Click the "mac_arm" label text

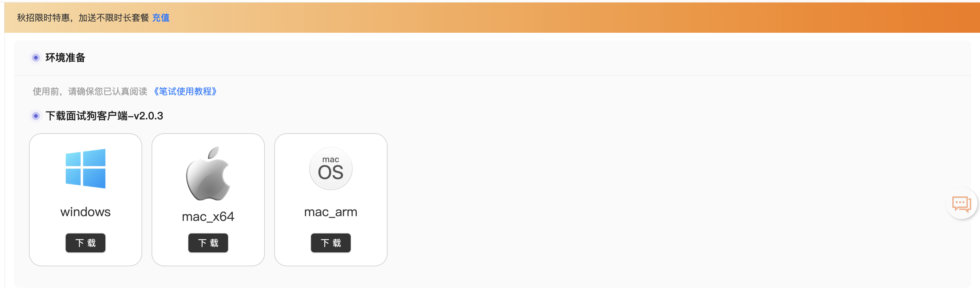[x=331, y=212]
